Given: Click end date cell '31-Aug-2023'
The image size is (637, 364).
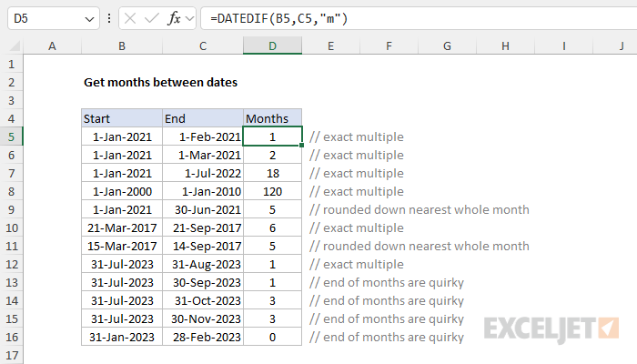Looking at the screenshot, I should tap(203, 265).
